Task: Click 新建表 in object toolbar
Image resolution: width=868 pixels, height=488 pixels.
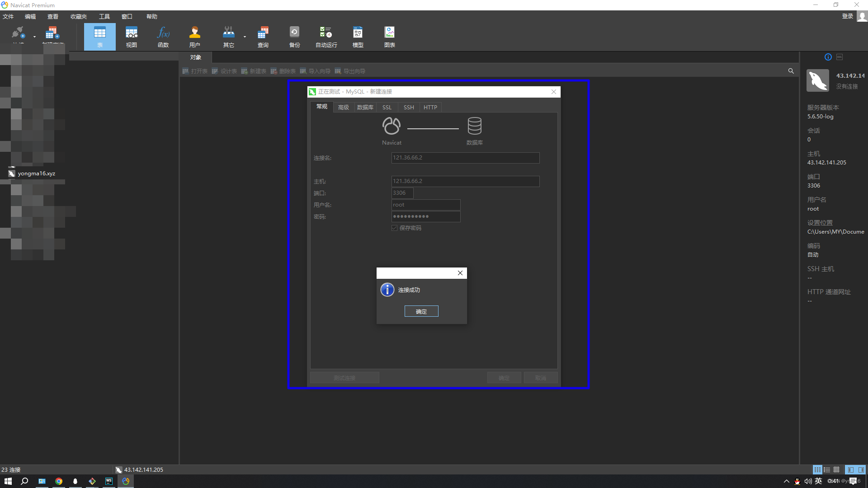Action: pyautogui.click(x=254, y=71)
